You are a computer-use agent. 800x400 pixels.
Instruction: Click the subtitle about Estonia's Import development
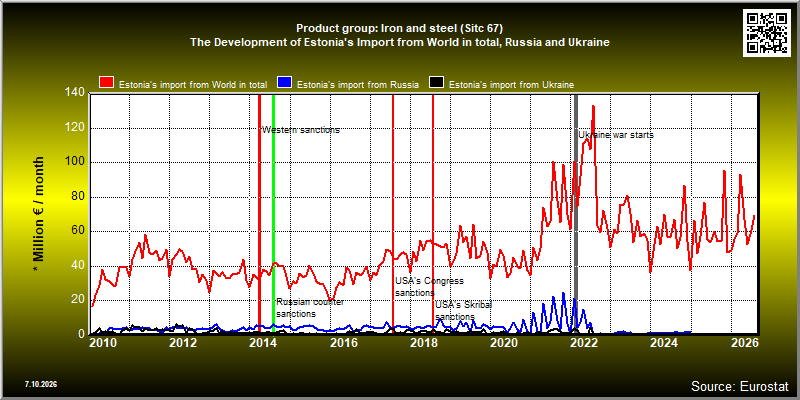tap(399, 42)
